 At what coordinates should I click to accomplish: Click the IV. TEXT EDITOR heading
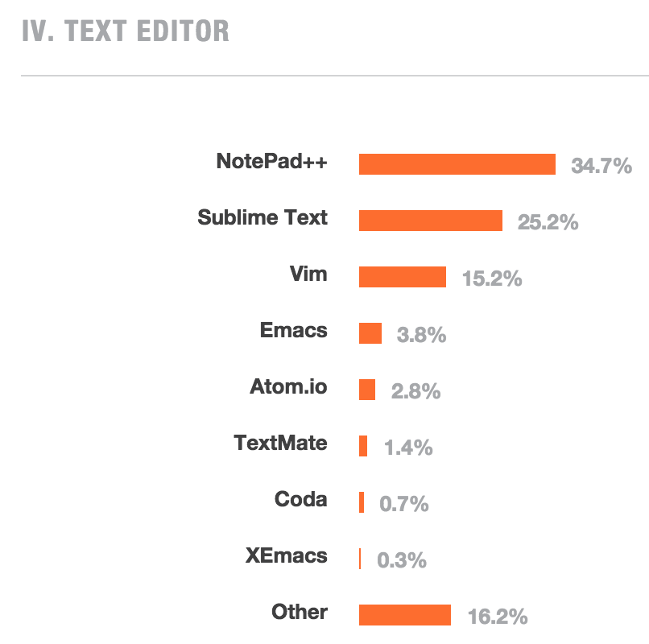click(126, 31)
